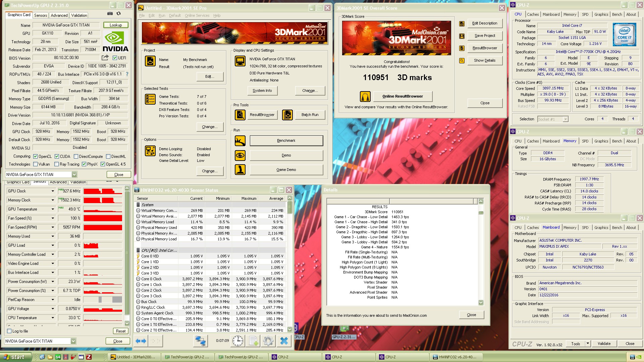Switch to Validation tab in upper GPU-Z
The image size is (644, 362).
point(79,15)
